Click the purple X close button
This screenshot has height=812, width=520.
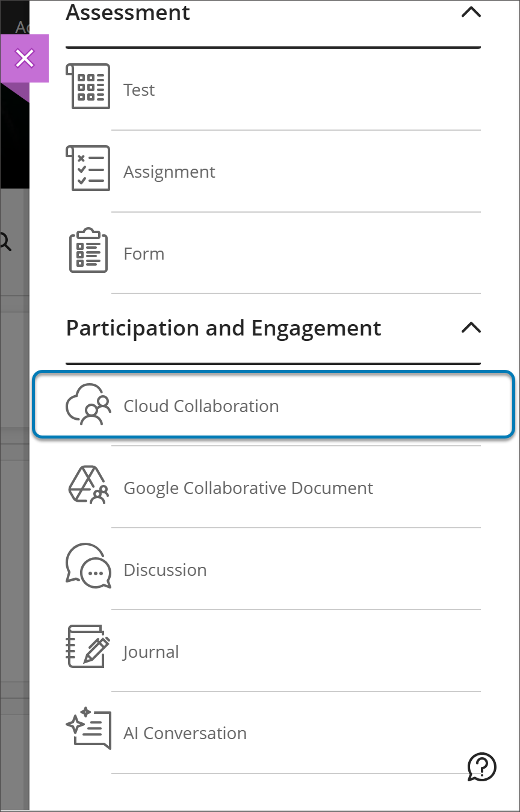[25, 58]
